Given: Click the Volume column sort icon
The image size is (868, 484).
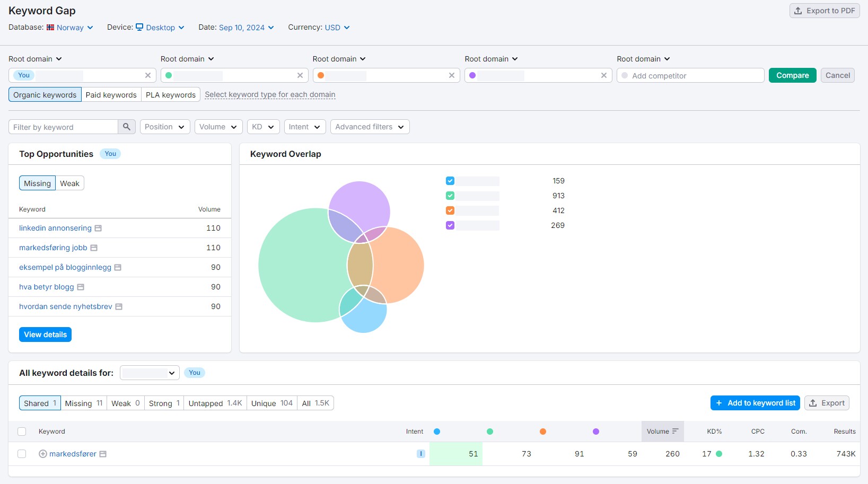Looking at the screenshot, I should pyautogui.click(x=675, y=432).
